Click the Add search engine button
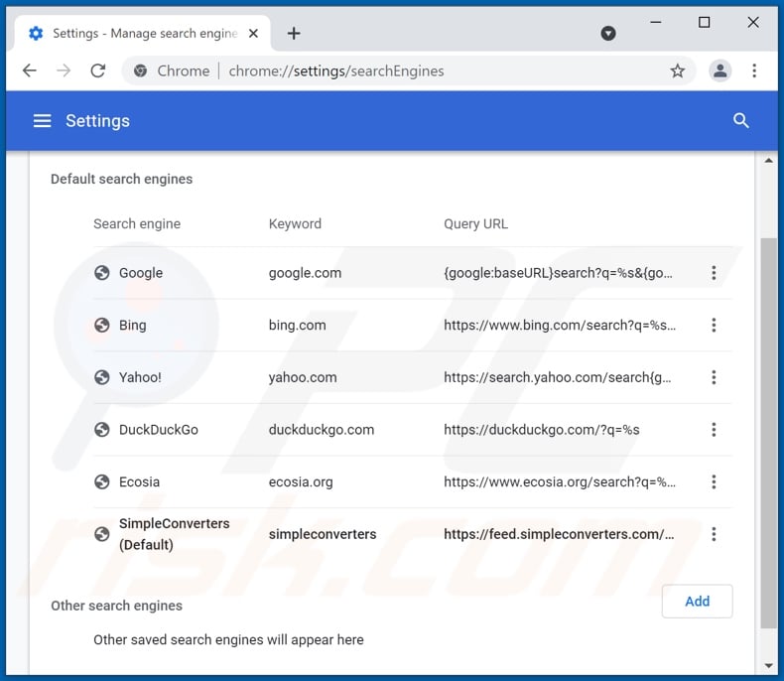 pos(697,601)
